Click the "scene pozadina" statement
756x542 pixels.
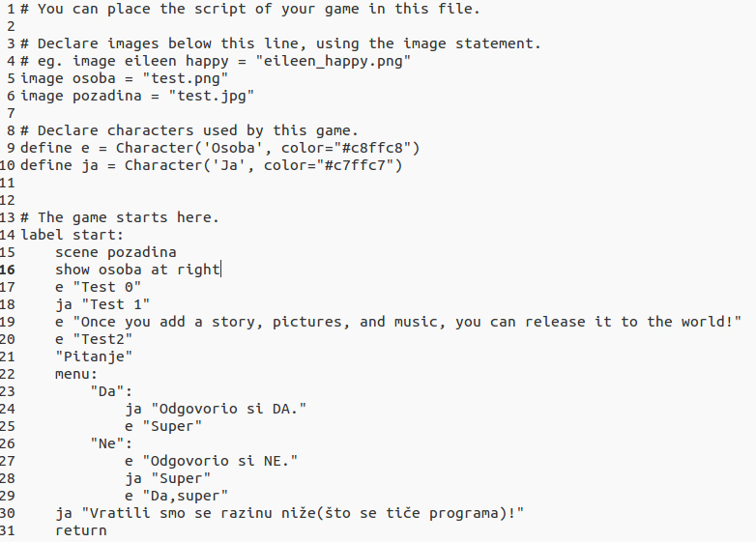click(115, 252)
